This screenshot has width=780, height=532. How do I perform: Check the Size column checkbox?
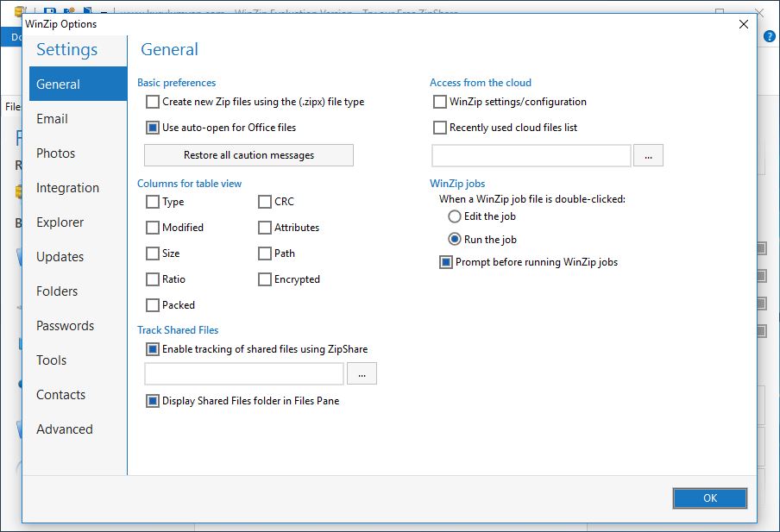coord(153,253)
